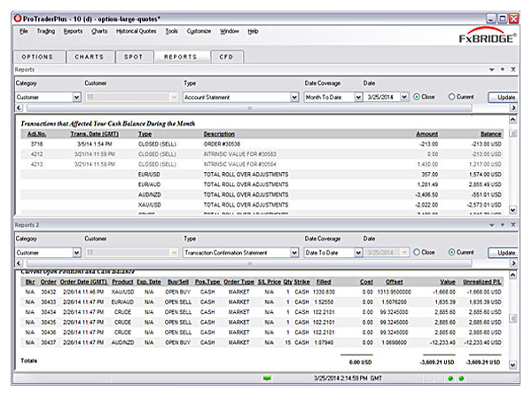Pin the Reports panel using pin icon
Image resolution: width=532 pixels, height=399 pixels.
503,69
